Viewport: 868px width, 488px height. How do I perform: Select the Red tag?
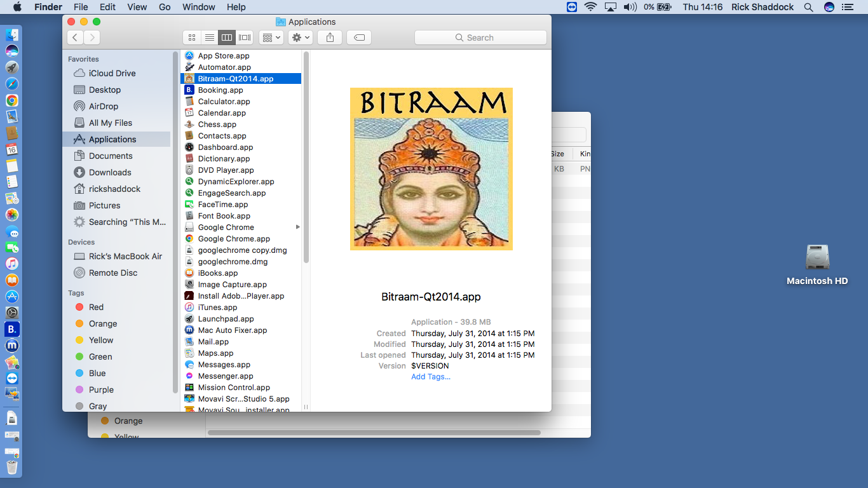(96, 307)
